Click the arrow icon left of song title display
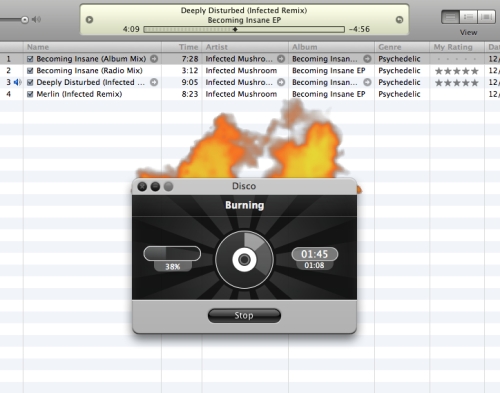Image resolution: width=500 pixels, height=393 pixels. [x=89, y=20]
